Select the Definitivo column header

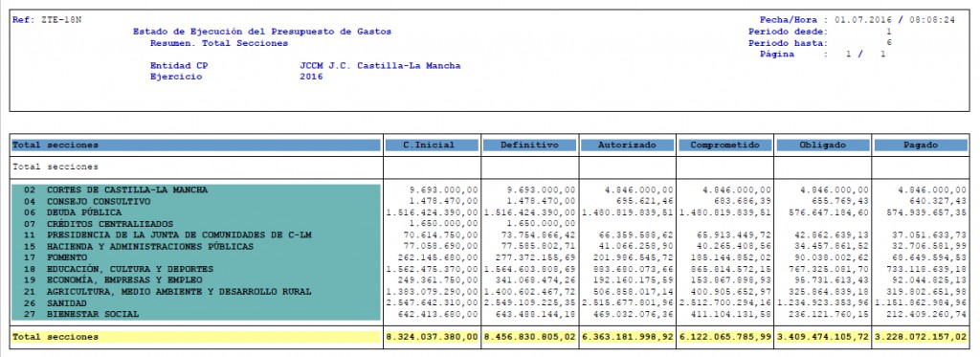(529, 145)
